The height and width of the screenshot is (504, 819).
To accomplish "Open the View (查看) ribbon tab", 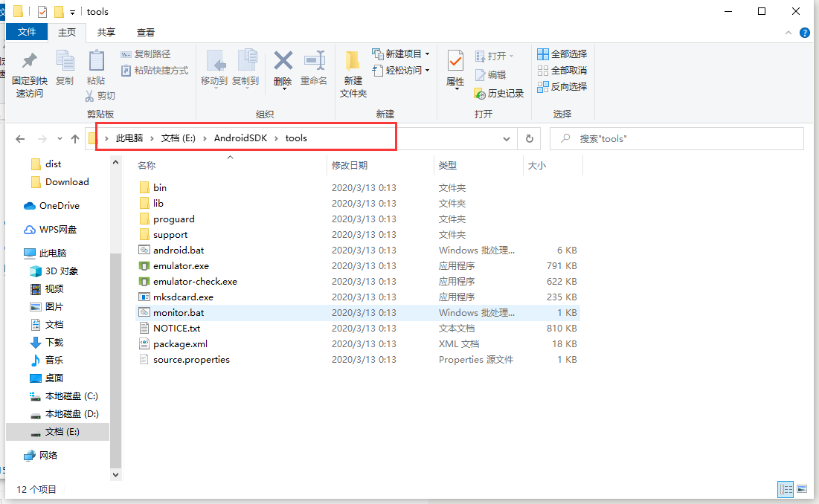I will coord(146,33).
